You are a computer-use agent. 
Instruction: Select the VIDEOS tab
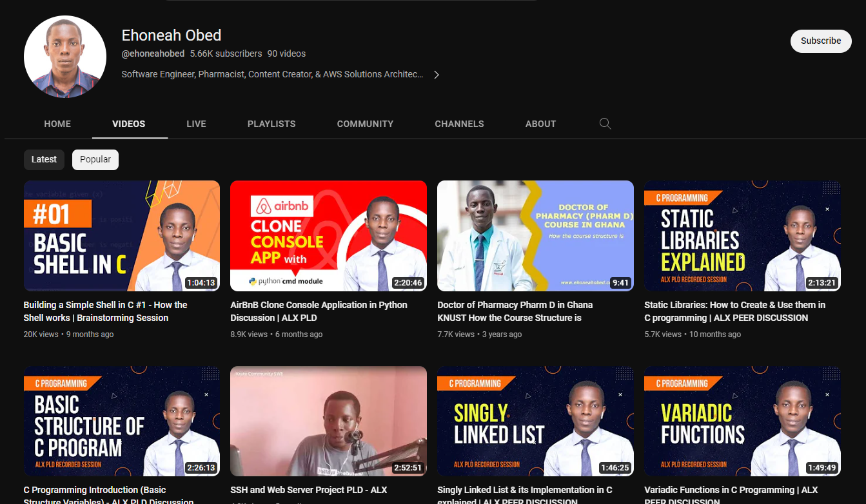tap(129, 124)
